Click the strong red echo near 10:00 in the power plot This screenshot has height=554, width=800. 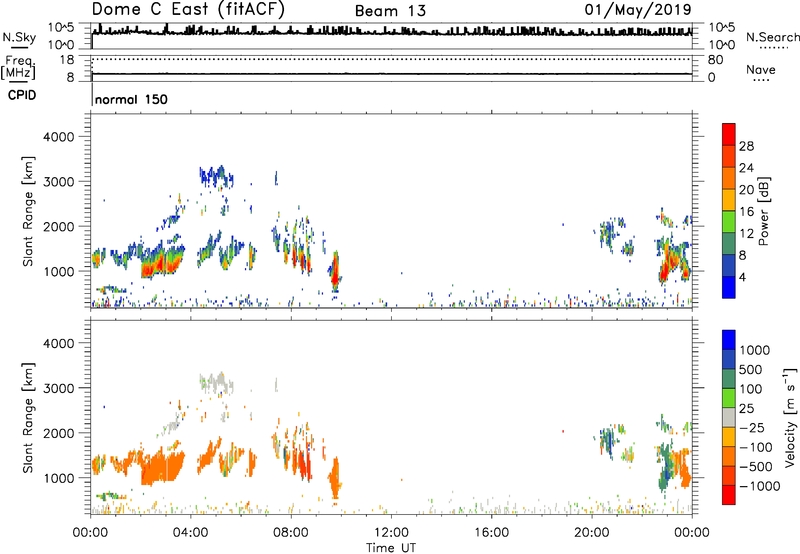click(334, 273)
